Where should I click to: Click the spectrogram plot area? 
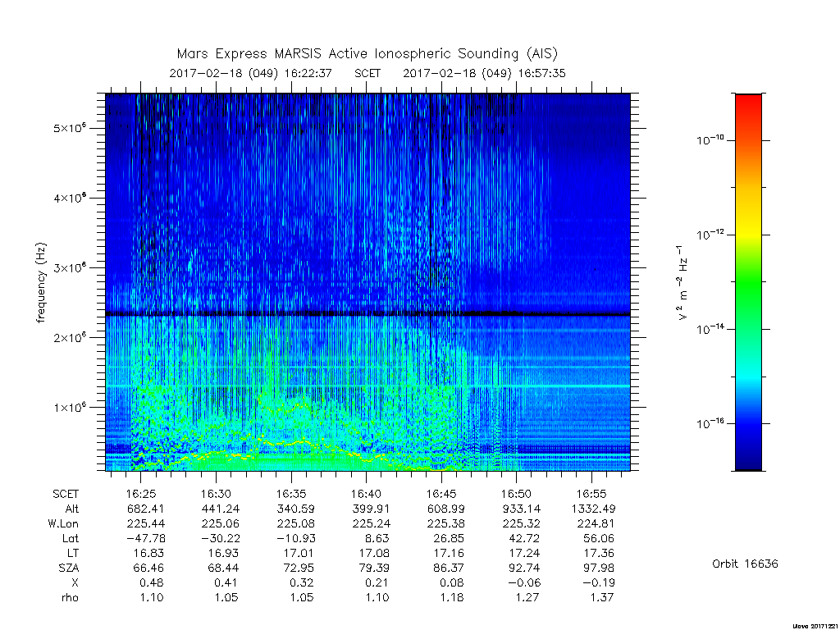(367, 282)
